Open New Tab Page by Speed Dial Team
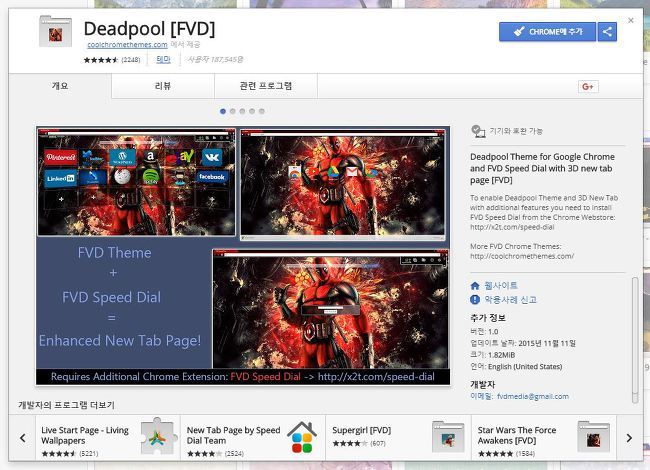This screenshot has width=650, height=470. click(x=233, y=435)
